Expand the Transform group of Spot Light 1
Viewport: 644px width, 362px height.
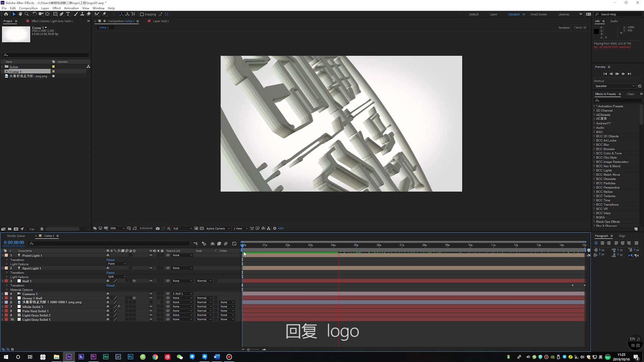pyautogui.click(x=7, y=273)
